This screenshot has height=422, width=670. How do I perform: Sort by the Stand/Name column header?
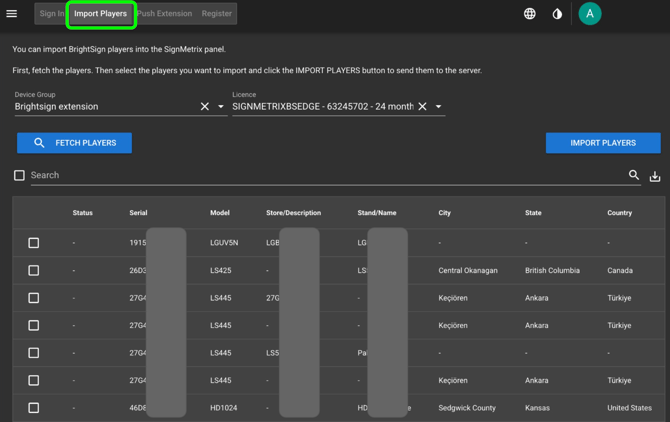[x=376, y=213]
